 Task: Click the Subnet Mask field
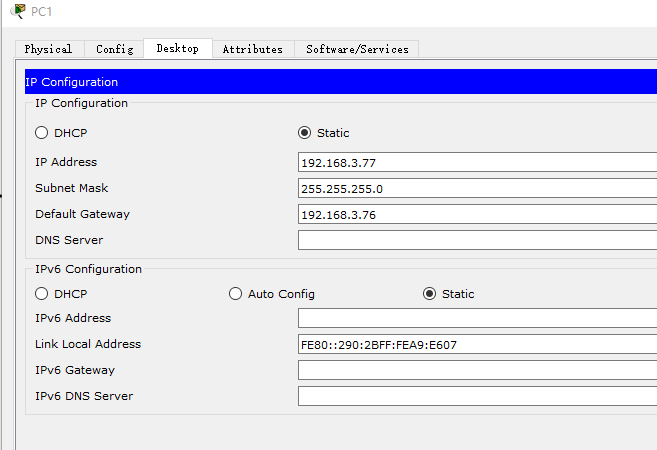(476, 188)
